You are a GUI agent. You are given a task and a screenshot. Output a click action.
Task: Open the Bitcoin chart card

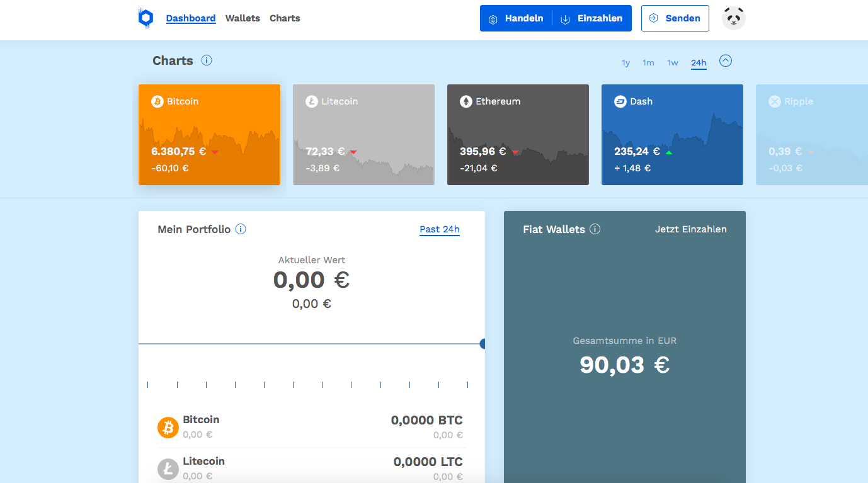click(209, 135)
